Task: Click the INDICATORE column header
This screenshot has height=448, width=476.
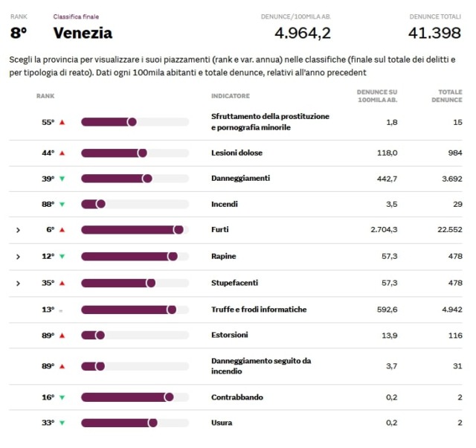Action: tap(230, 96)
